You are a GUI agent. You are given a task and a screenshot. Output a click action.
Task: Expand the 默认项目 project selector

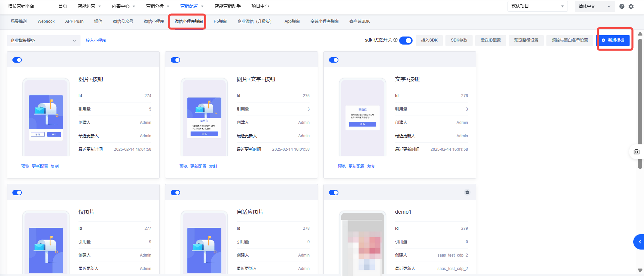[537, 6]
